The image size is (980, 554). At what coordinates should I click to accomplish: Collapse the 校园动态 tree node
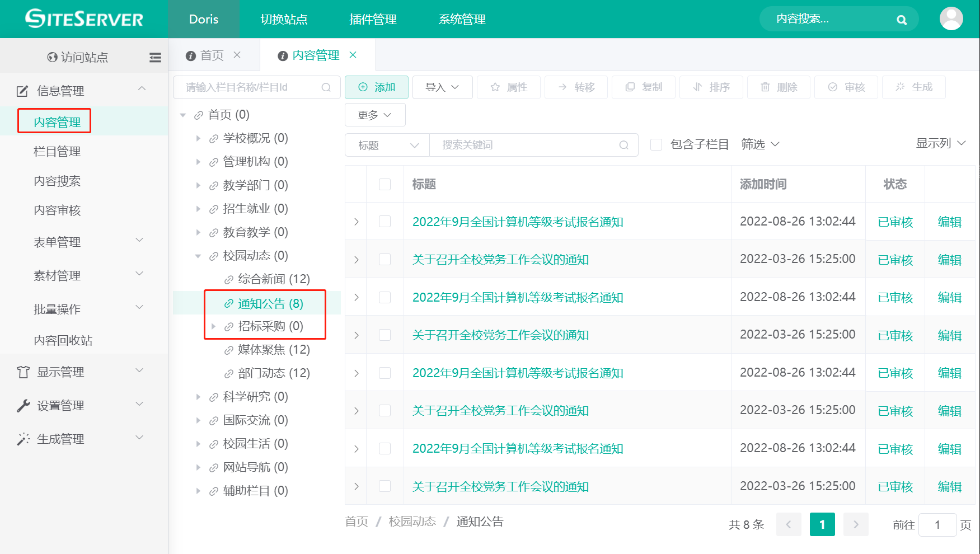pos(198,255)
